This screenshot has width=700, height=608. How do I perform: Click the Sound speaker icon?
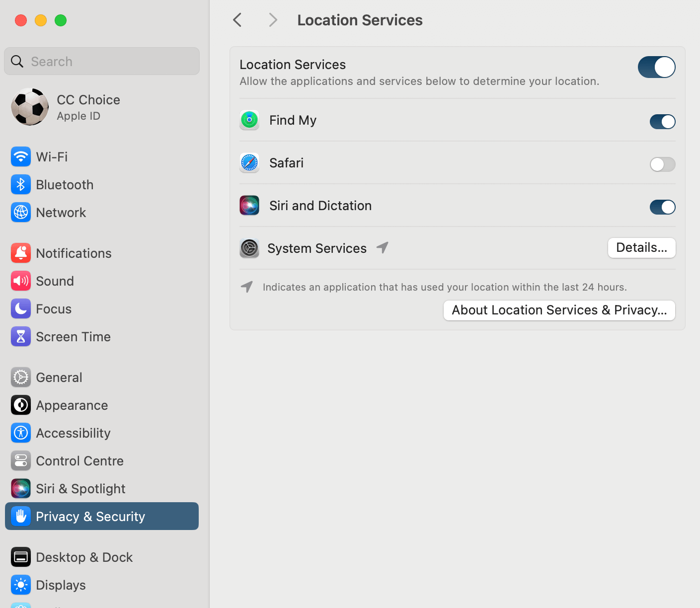click(x=21, y=281)
